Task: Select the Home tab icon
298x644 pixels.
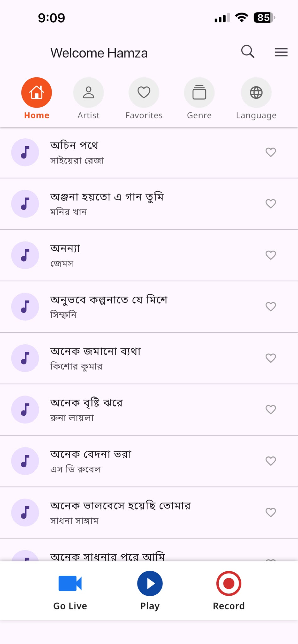Action: pyautogui.click(x=36, y=92)
